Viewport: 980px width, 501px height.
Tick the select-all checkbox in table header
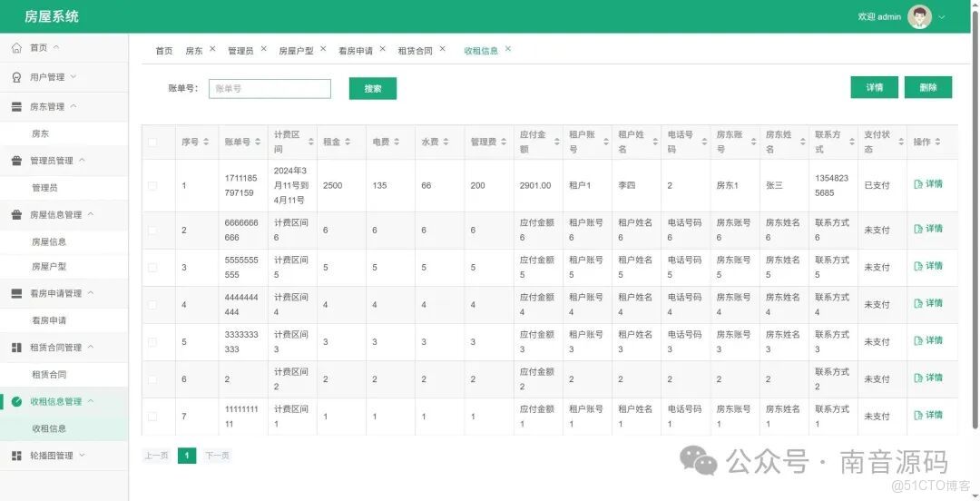152,142
